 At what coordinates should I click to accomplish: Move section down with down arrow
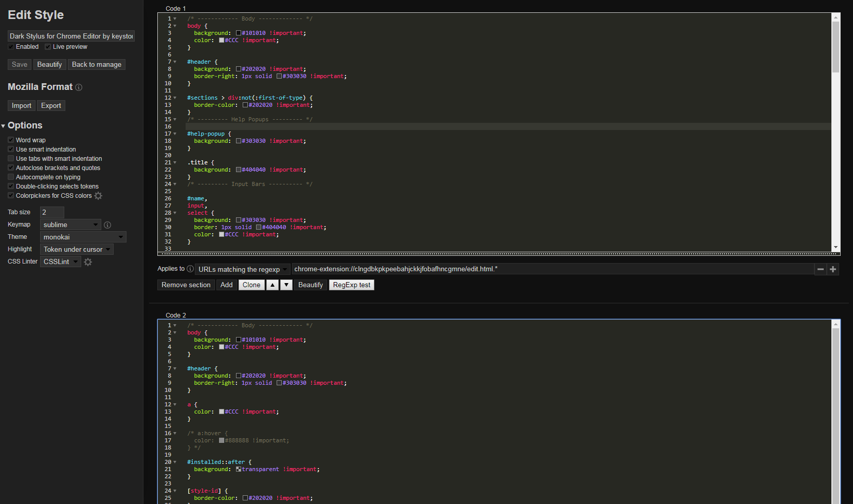point(286,285)
